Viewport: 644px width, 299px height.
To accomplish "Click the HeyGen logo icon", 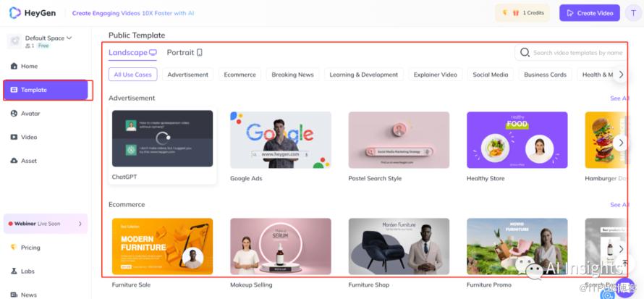I will click(14, 13).
